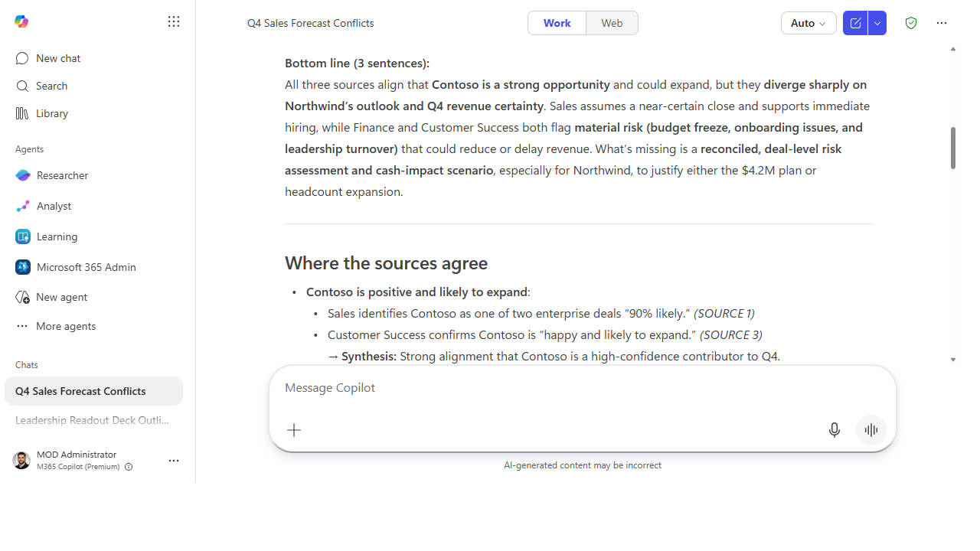The height and width of the screenshot is (551, 980).
Task: Click the '(SOURCE 3)' citation text
Action: [x=731, y=334]
